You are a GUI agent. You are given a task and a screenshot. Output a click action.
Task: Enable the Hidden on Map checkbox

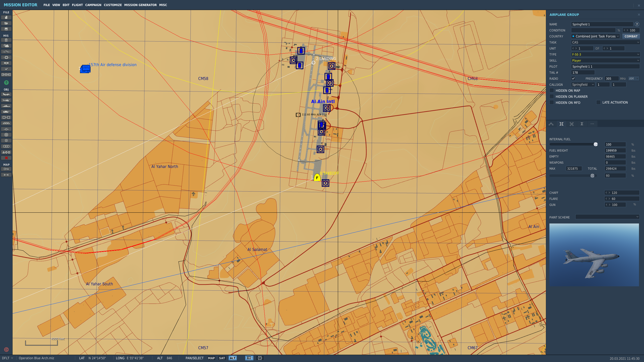pyautogui.click(x=552, y=90)
